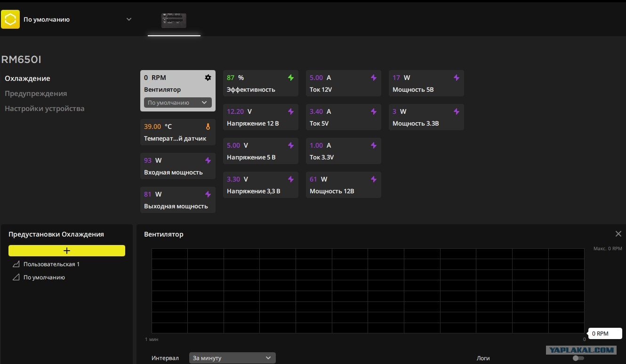Click the curve icon beside По умолчанию preset

click(x=16, y=277)
